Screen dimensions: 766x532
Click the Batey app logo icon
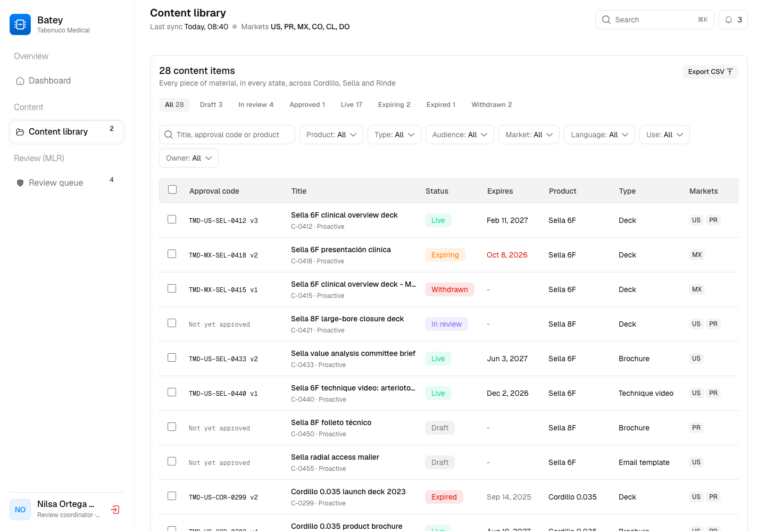(x=20, y=24)
